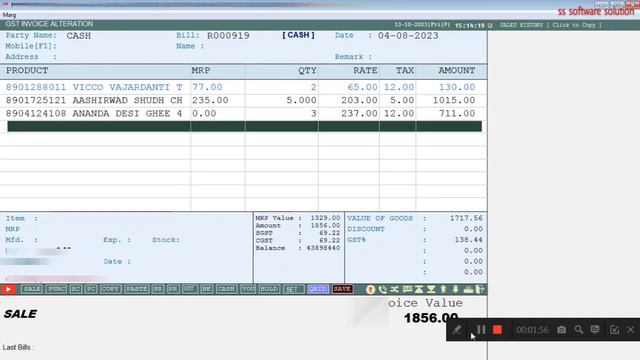Select the AASHIRWAD SHUDH CH product row
Viewport: 640px width, 360px height.
coord(243,100)
